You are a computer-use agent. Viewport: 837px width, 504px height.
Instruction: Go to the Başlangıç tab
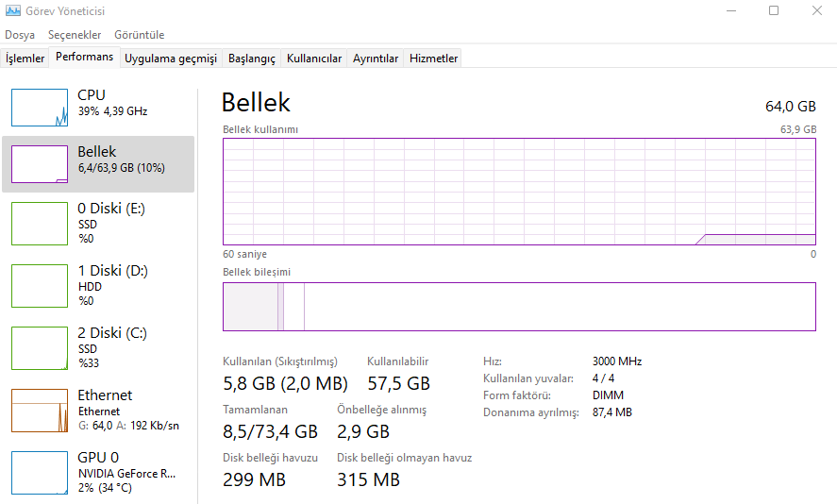click(252, 59)
